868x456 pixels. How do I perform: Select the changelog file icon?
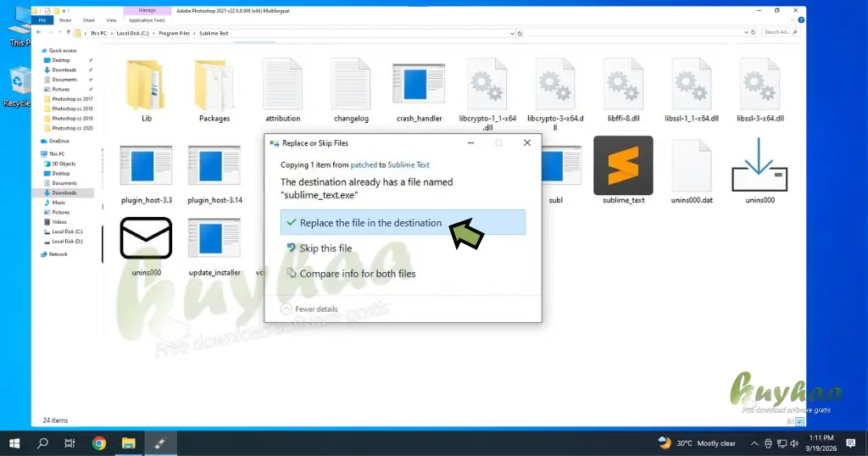click(351, 85)
